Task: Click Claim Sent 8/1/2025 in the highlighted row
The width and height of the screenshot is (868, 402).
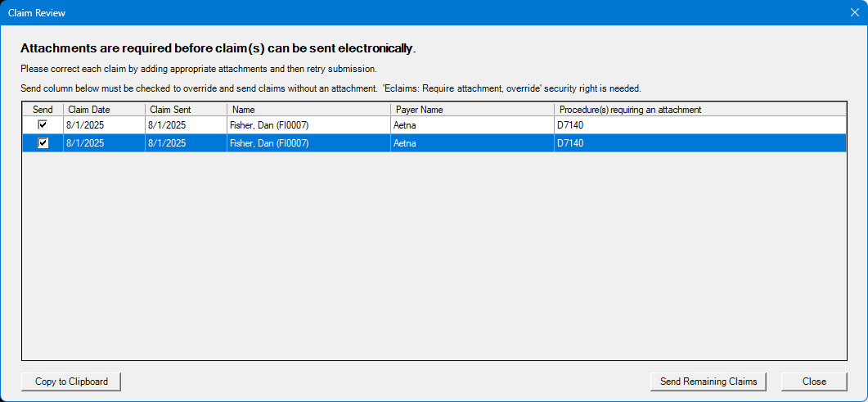Action: pyautogui.click(x=167, y=142)
